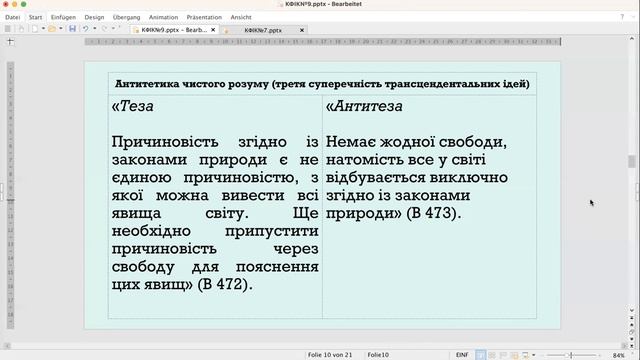Click the horizontal scrollbar left arrow

7,345
